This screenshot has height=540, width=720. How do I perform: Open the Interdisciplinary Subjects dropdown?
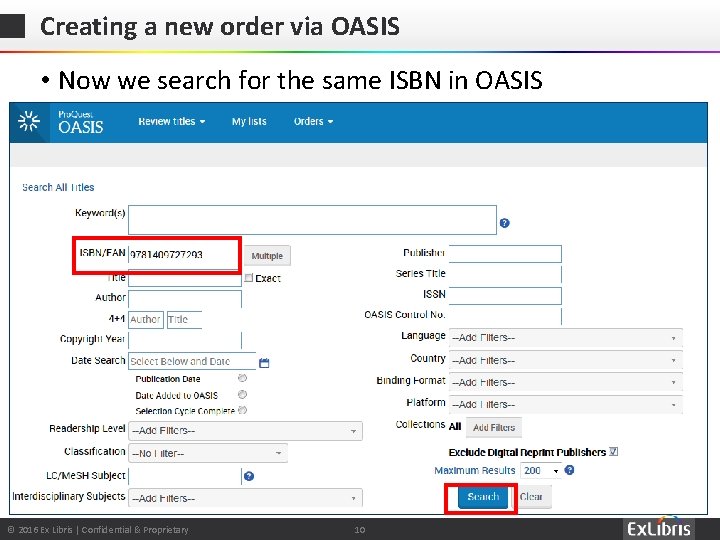click(x=245, y=498)
